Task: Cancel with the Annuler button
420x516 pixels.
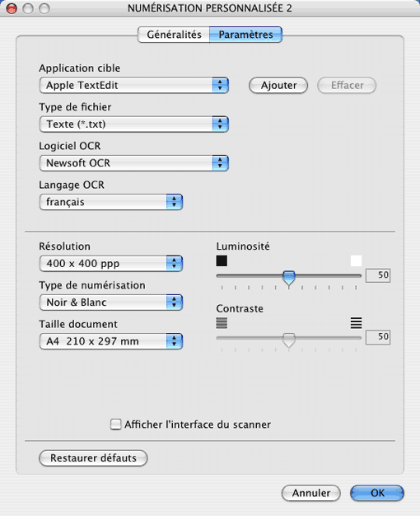Action: pos(311,493)
